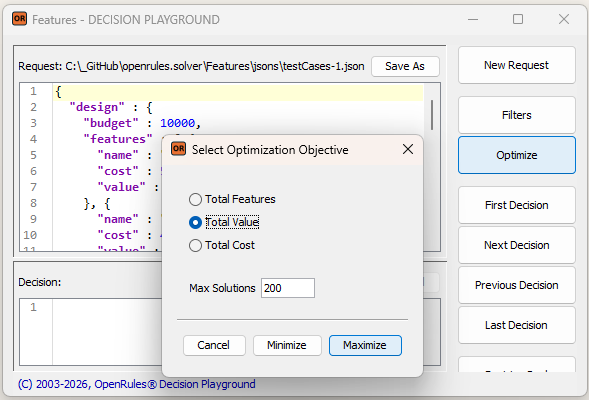
Task: Click the OR icon in dialog title
Action: [178, 149]
